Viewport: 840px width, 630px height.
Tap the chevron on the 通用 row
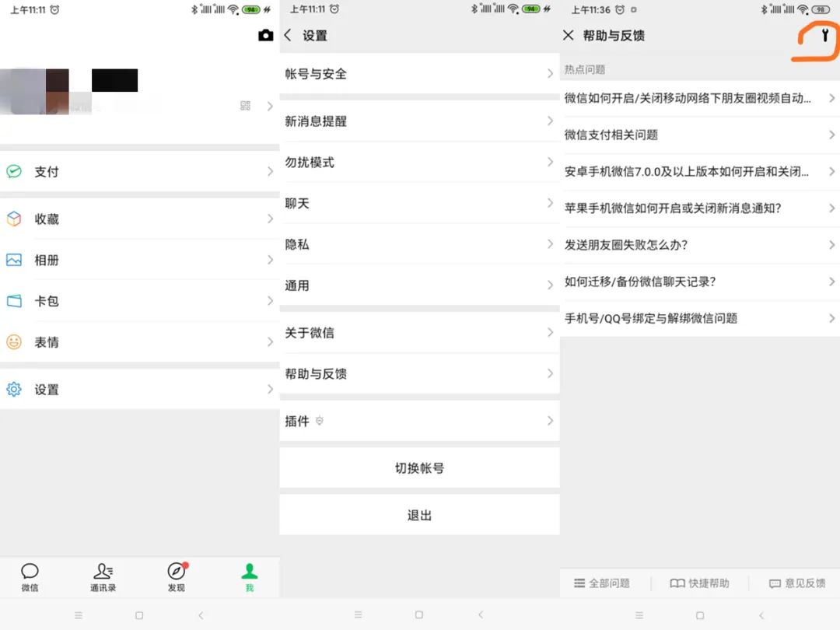coord(550,285)
